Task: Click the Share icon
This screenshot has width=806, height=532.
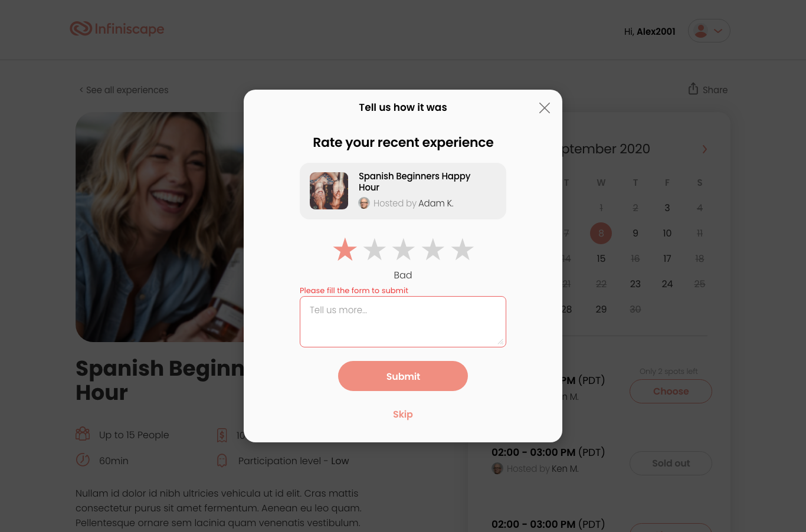Action: (693, 89)
